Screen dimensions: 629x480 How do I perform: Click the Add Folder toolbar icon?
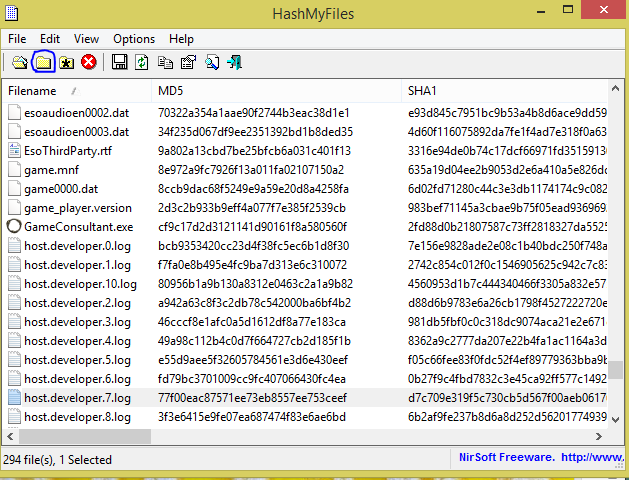click(x=43, y=63)
